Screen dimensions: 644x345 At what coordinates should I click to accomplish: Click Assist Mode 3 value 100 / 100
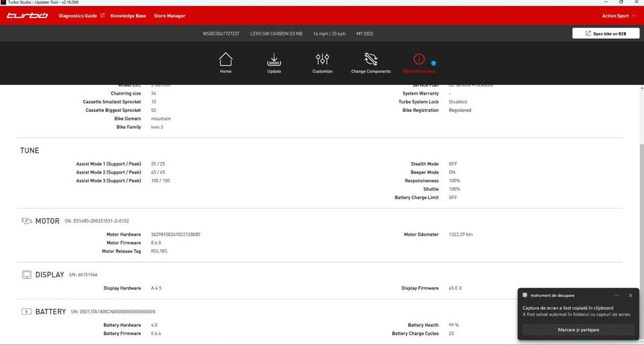pos(160,181)
